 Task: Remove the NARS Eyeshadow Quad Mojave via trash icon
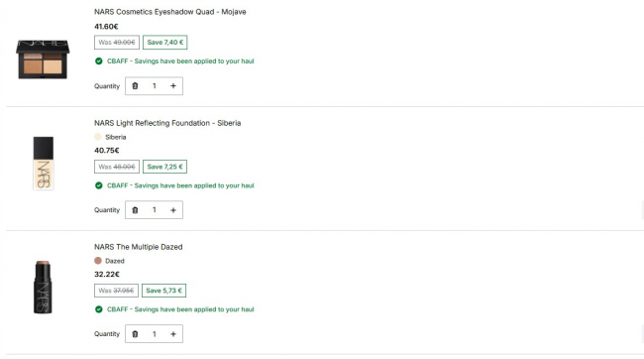click(135, 86)
